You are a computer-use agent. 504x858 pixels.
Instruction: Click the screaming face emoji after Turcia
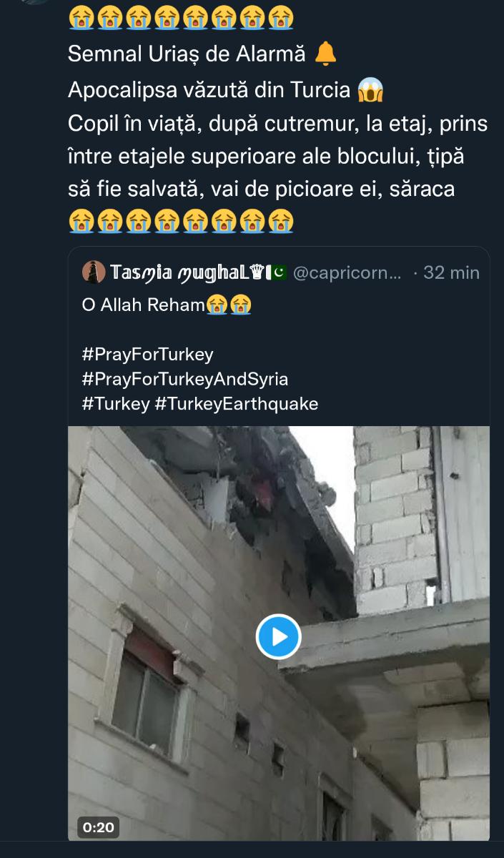tap(370, 90)
